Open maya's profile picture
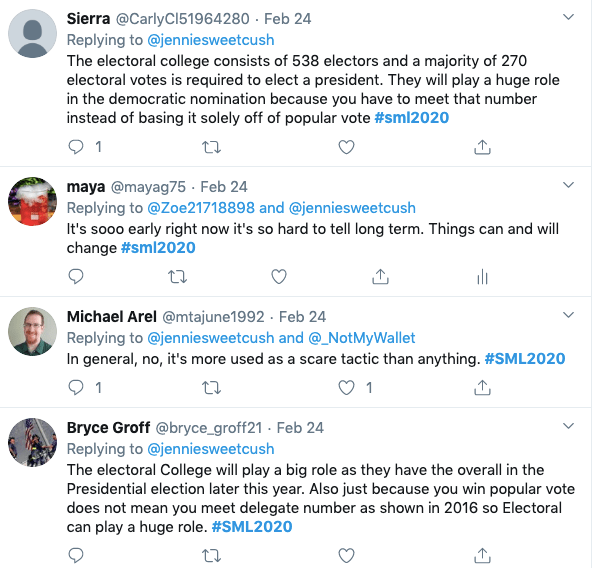Screen dimensions: 601x568 pyautogui.click(x=32, y=203)
